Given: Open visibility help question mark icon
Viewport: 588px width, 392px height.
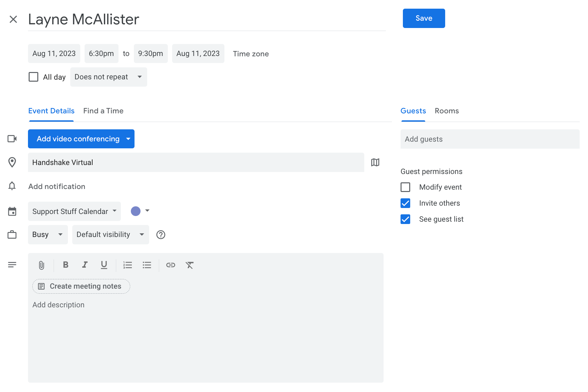Looking at the screenshot, I should point(161,235).
